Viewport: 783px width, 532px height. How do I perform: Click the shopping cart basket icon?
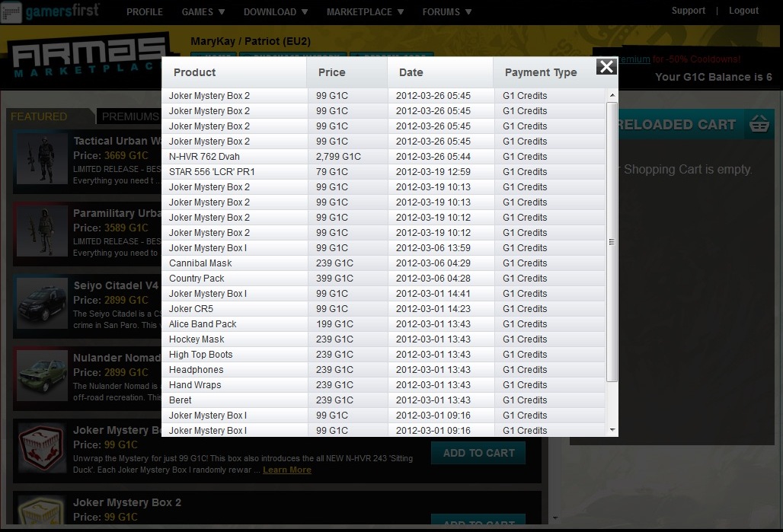758,124
